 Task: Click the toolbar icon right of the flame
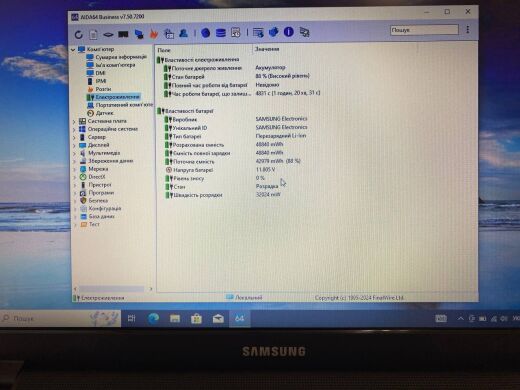[169, 34]
